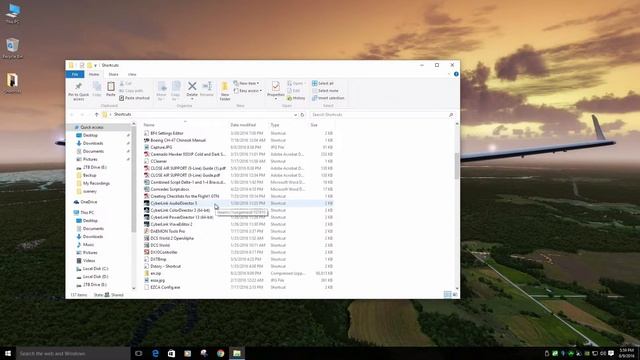The height and width of the screenshot is (360, 640).
Task: Select EZCA Config.exe file
Action: pos(165,287)
